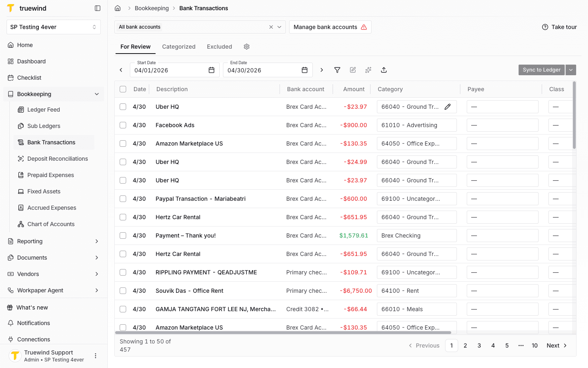This screenshot has width=588, height=368.
Task: Select Bank Transactions in sidebar
Action: click(x=54, y=142)
